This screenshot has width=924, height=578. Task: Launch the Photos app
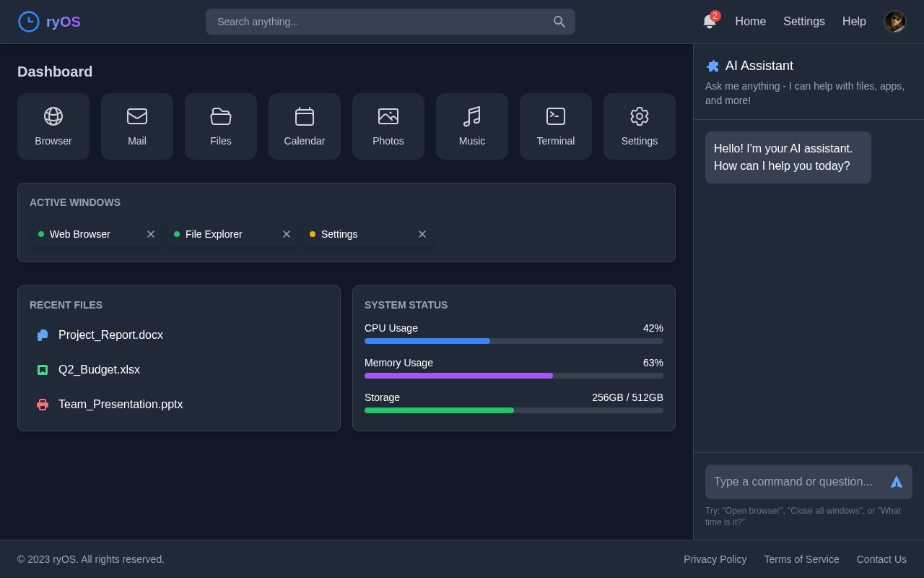(388, 126)
